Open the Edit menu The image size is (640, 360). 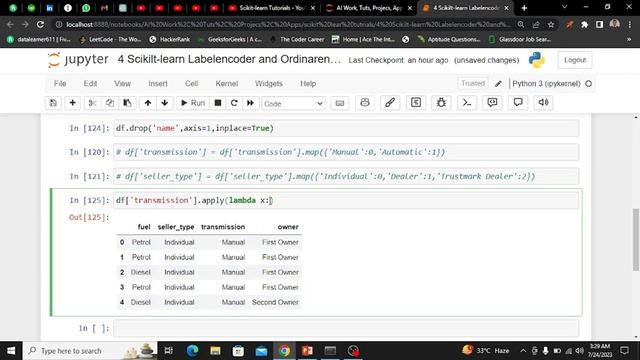tap(90, 84)
